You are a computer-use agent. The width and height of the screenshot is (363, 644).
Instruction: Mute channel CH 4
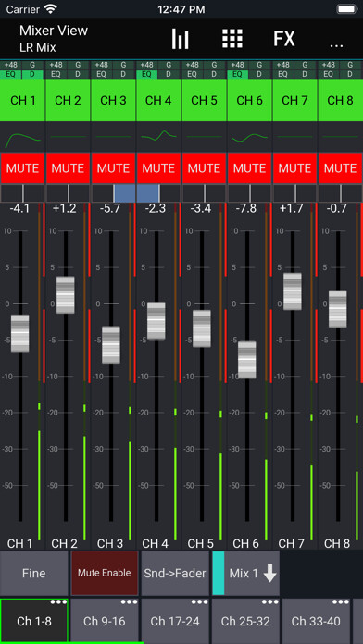point(158,168)
